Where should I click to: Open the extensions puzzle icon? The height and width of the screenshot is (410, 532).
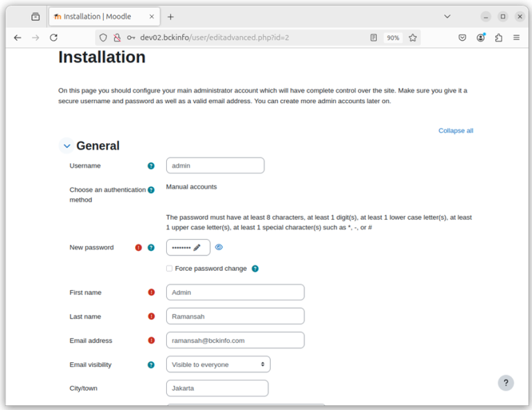pos(499,37)
